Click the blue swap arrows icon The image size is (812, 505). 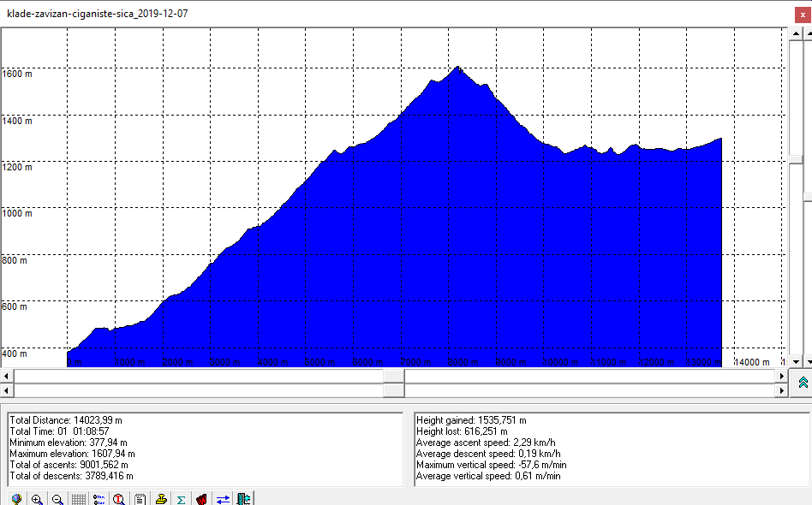[223, 499]
